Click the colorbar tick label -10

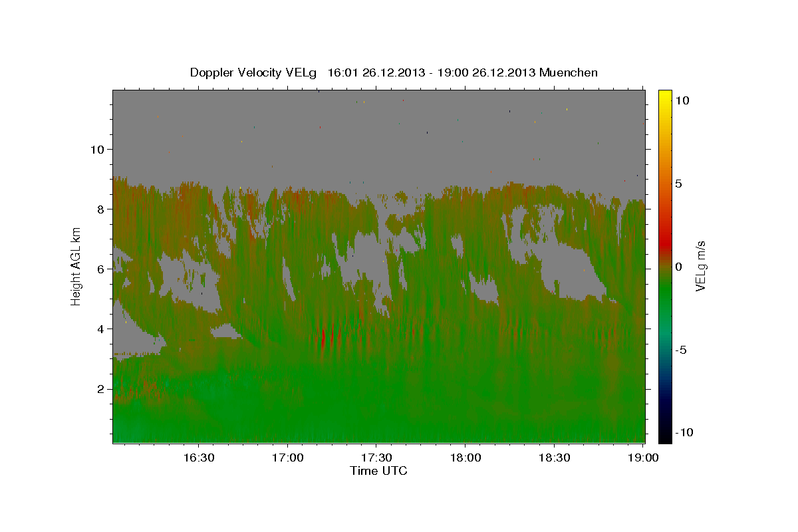click(684, 432)
